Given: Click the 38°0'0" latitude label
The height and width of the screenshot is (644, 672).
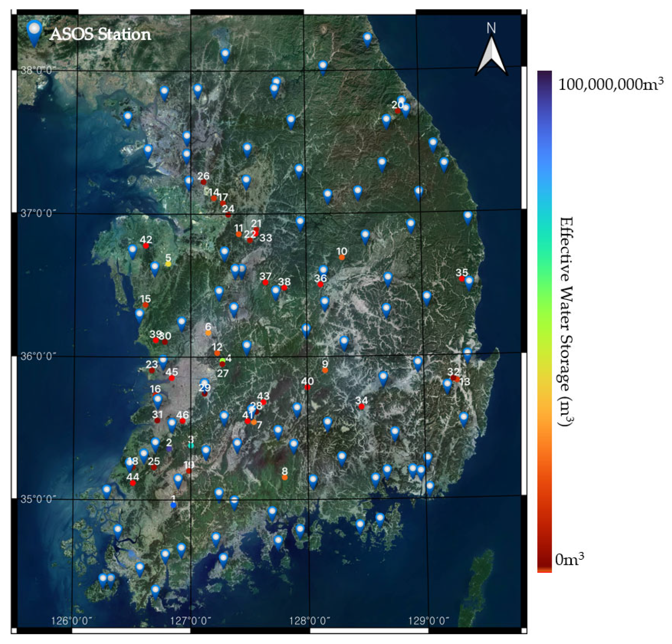Looking at the screenshot, I should pyautogui.click(x=38, y=70).
